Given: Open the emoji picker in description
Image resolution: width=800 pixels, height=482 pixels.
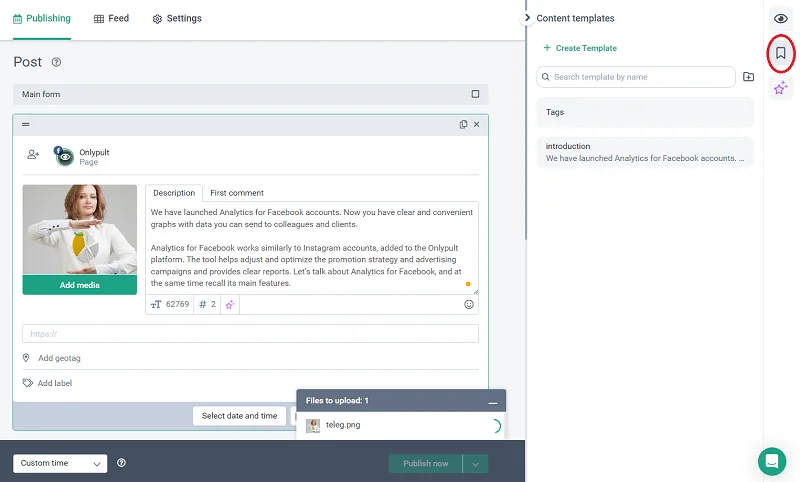Looking at the screenshot, I should point(469,304).
